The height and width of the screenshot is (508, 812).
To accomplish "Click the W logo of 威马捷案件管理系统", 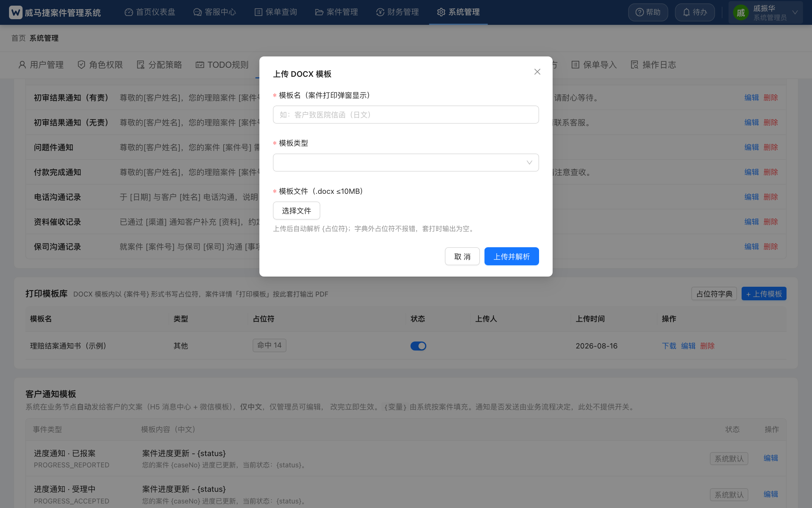I will pos(15,12).
